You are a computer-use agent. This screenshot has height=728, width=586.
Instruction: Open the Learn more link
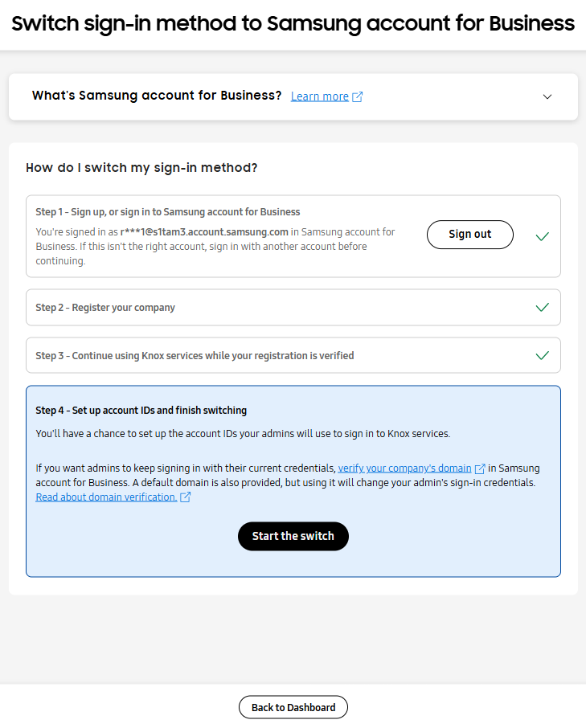[322, 96]
